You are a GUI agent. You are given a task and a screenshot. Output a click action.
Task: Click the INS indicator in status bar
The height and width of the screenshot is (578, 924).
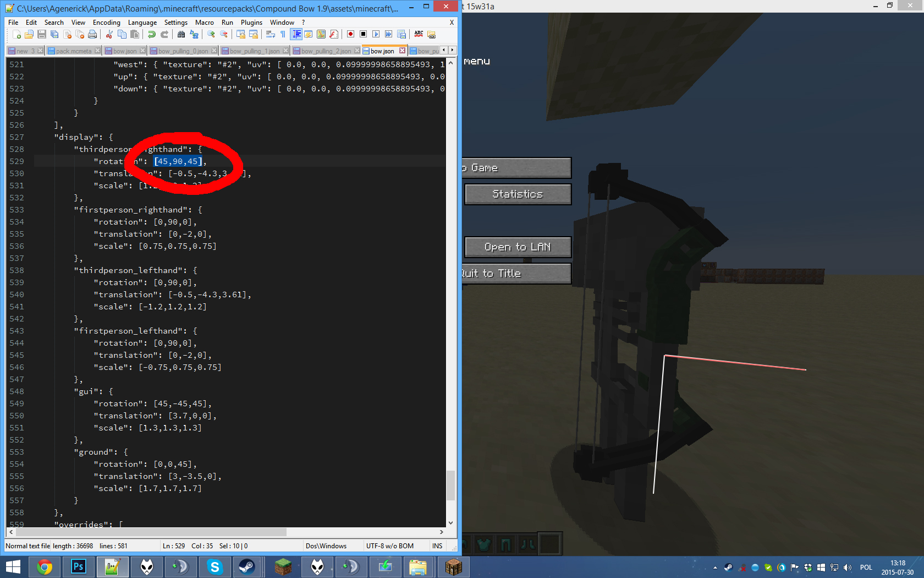click(437, 546)
